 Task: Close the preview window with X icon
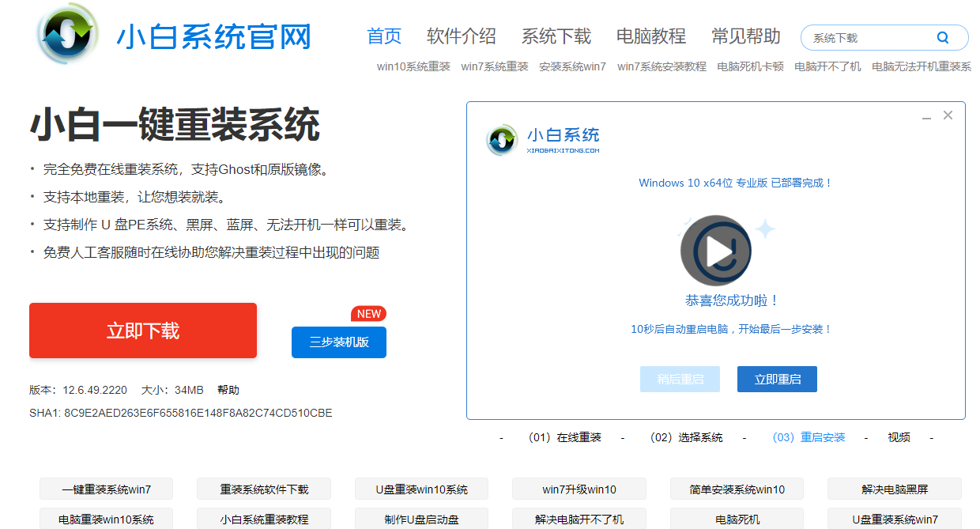[948, 115]
